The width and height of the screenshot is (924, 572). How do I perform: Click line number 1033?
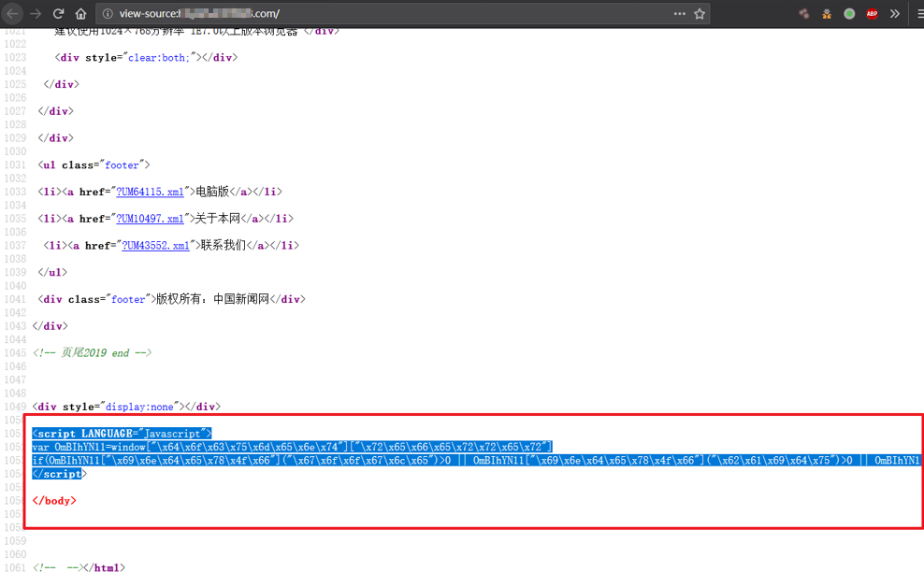15,192
